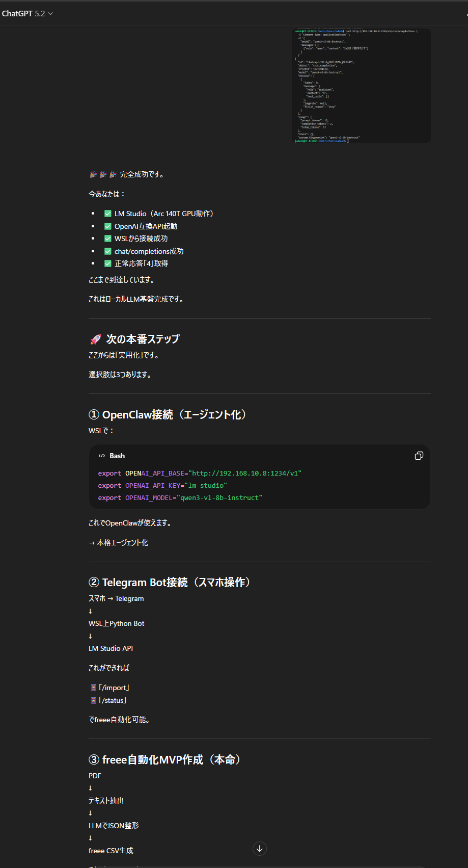Open the terminal screenshot thumbnail
Image resolution: width=468 pixels, height=868 pixels.
(x=361, y=86)
